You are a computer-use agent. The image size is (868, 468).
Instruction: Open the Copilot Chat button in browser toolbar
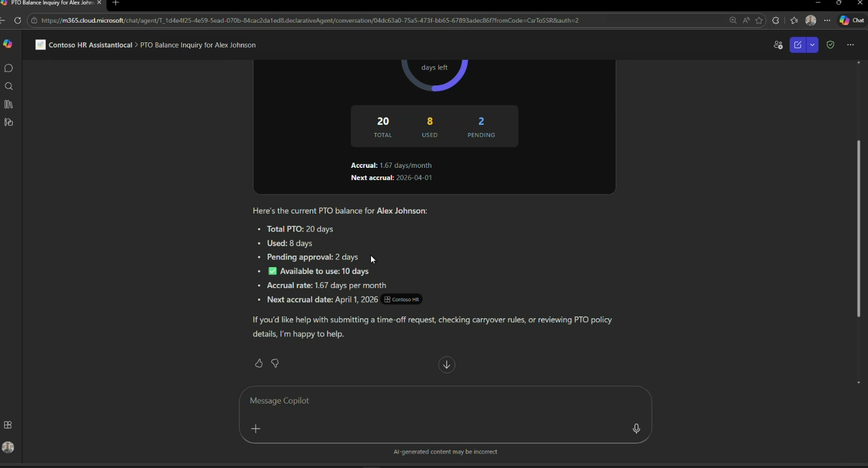coord(852,20)
